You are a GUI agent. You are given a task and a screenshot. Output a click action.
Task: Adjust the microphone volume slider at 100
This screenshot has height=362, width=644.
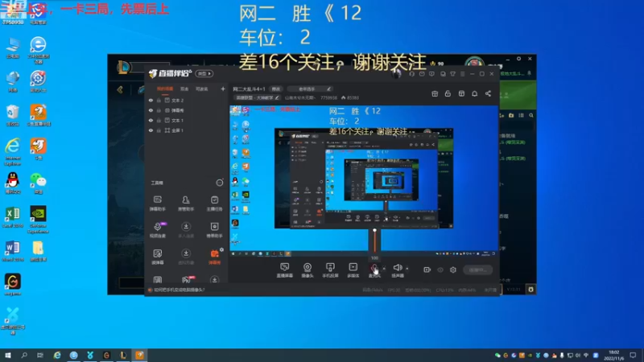click(x=374, y=240)
